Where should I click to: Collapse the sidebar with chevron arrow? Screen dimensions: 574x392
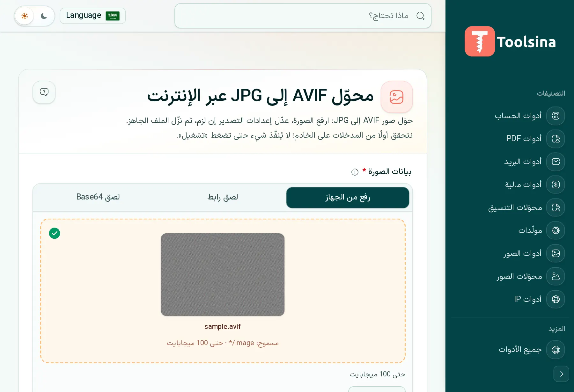[x=561, y=374]
